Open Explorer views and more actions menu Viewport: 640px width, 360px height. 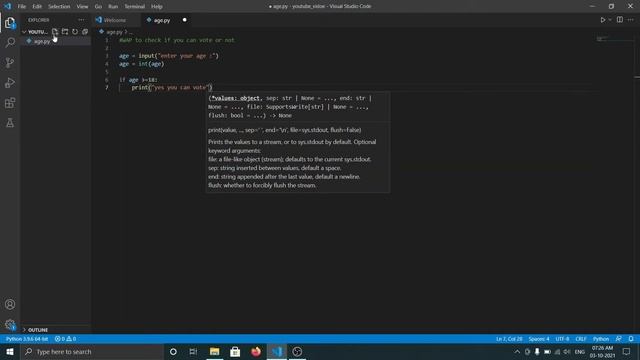tap(81, 20)
